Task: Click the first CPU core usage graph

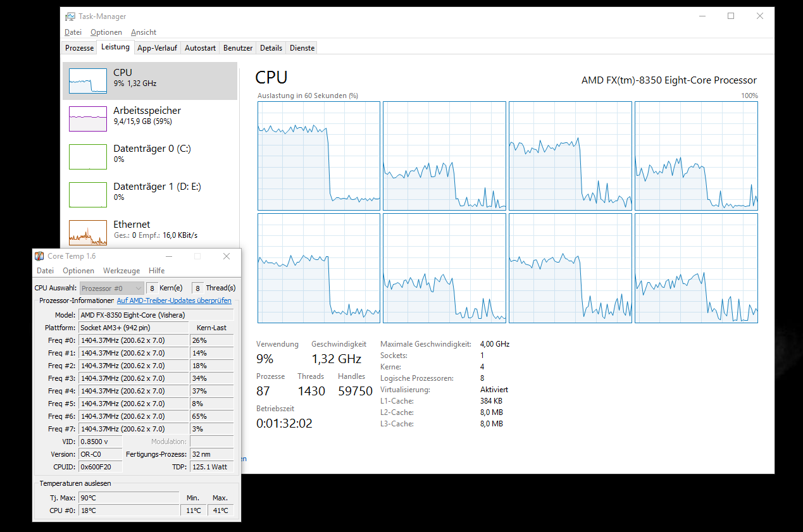Action: (318, 156)
